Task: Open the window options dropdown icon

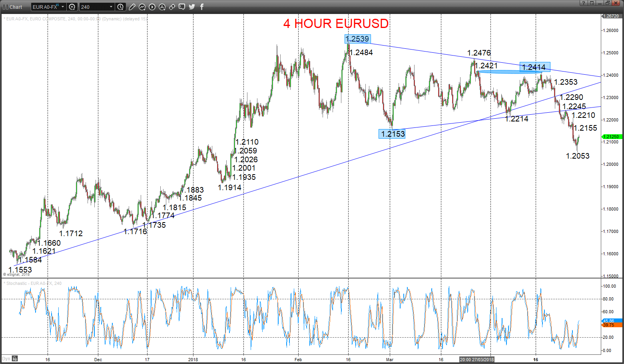Action: pos(592,3)
